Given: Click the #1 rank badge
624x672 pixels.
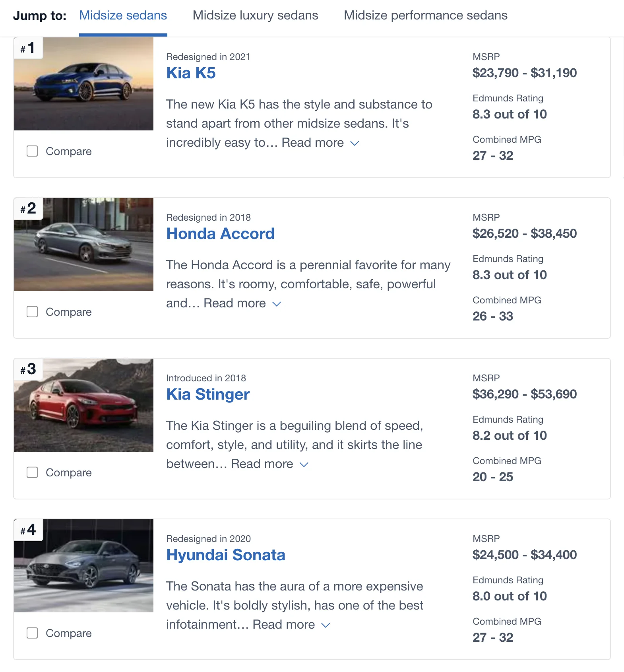Looking at the screenshot, I should click(28, 48).
